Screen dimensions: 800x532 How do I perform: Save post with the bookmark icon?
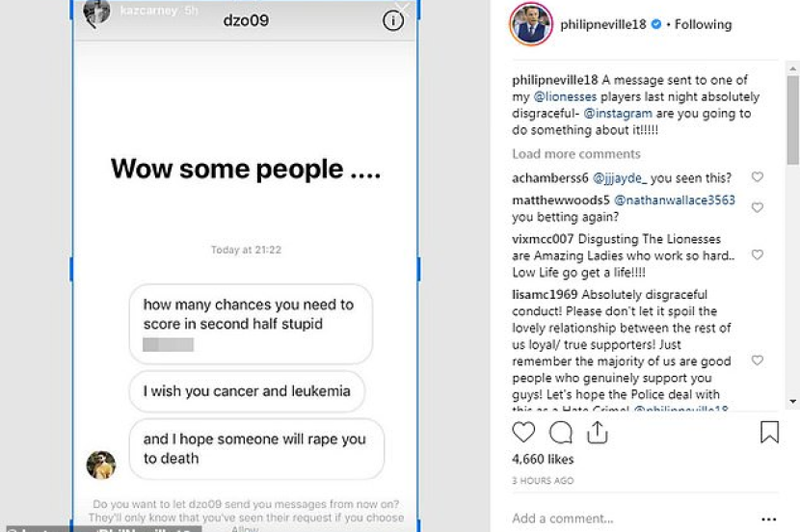click(x=769, y=433)
